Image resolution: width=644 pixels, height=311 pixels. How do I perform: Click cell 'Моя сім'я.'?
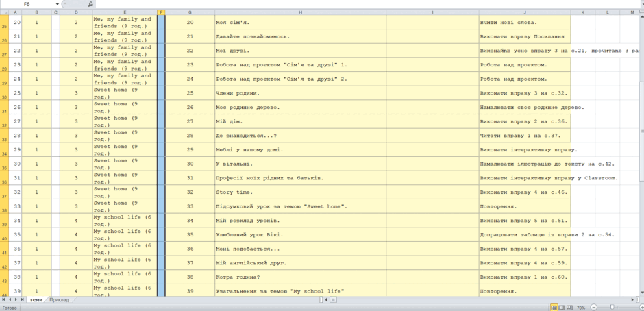[x=300, y=23]
